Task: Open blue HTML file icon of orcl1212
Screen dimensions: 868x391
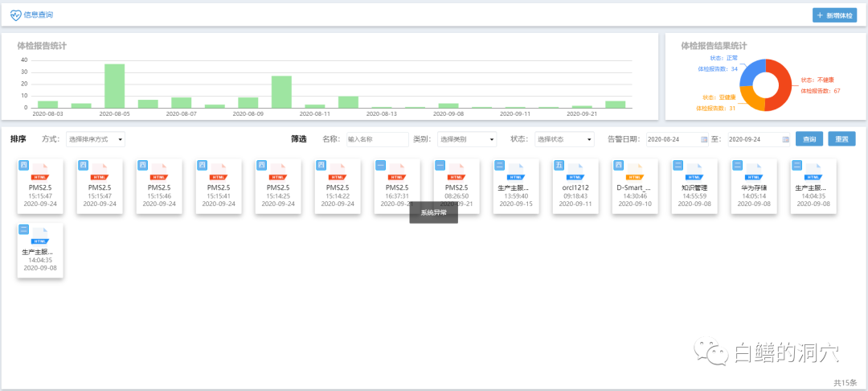Action: click(575, 171)
